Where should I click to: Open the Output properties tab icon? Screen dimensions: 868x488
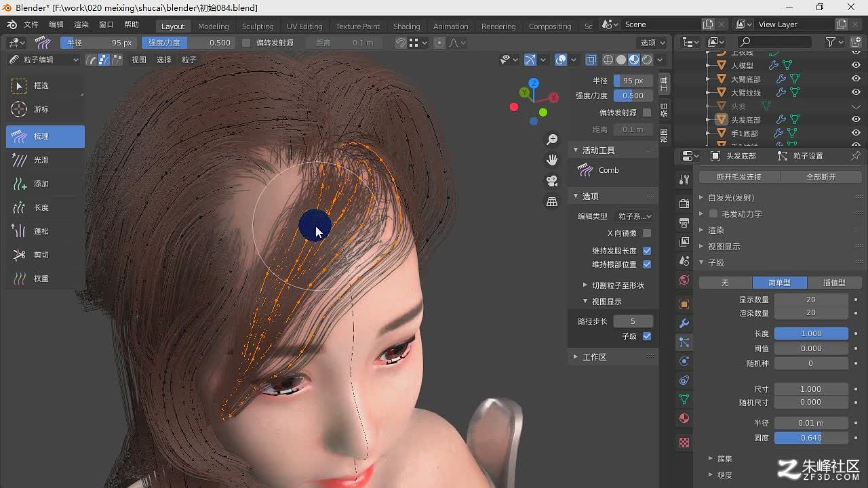[x=684, y=223]
